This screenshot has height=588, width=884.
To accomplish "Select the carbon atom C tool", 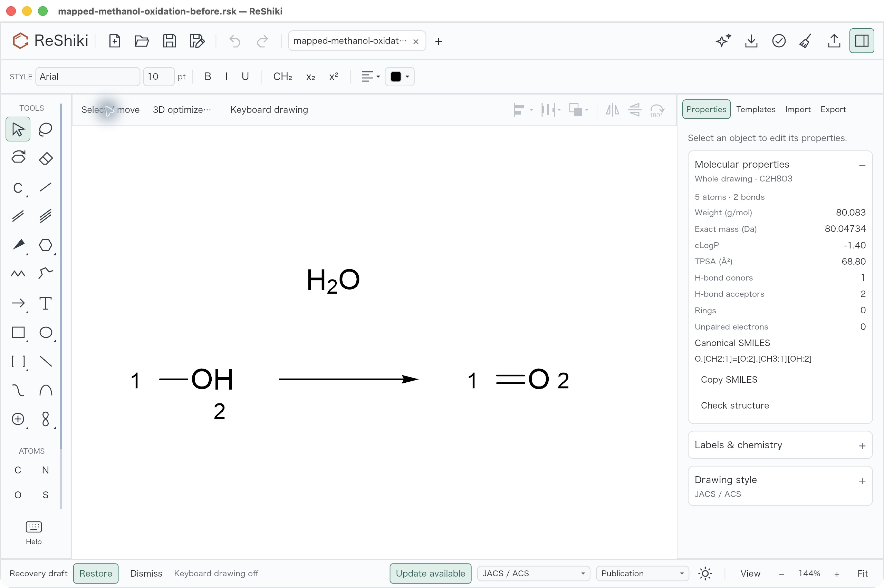I will pyautogui.click(x=18, y=187).
